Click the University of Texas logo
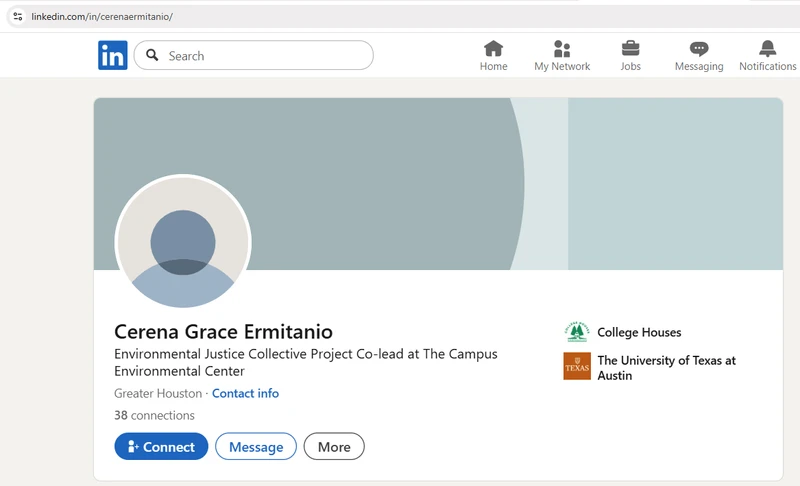 coord(577,367)
